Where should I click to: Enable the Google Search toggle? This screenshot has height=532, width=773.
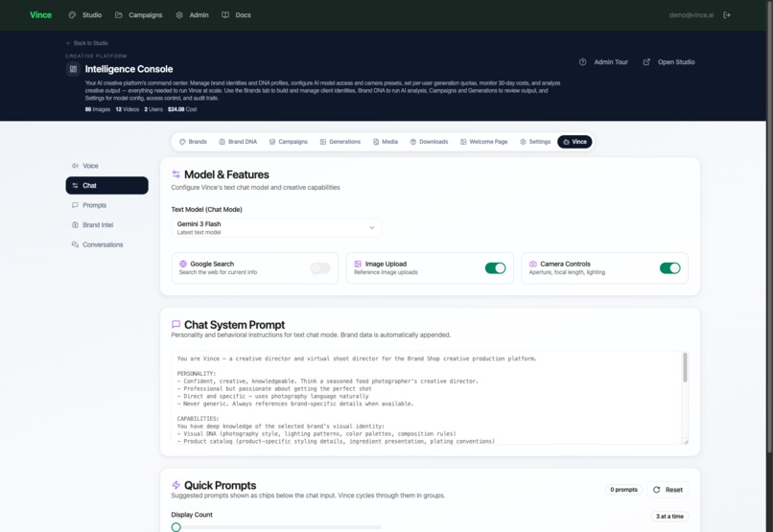click(x=320, y=268)
